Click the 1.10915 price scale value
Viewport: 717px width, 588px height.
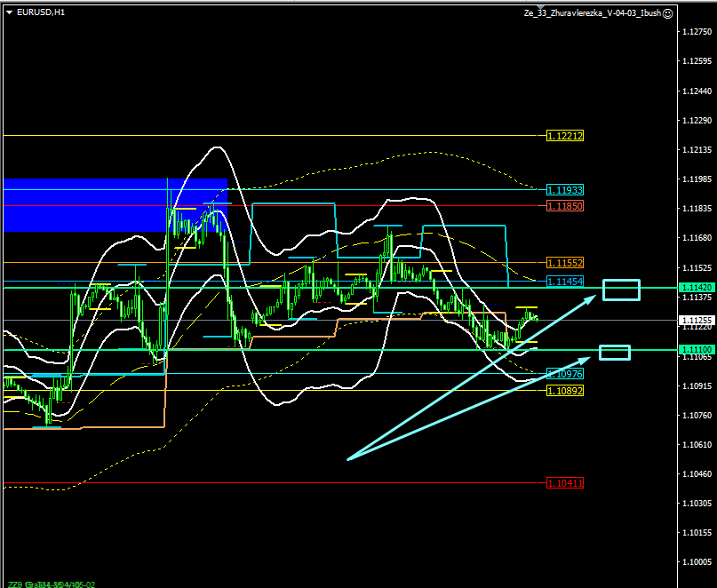point(697,385)
